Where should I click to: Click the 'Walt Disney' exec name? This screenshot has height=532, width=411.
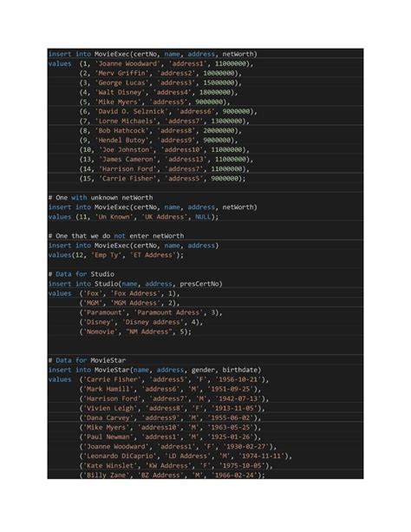click(x=120, y=92)
